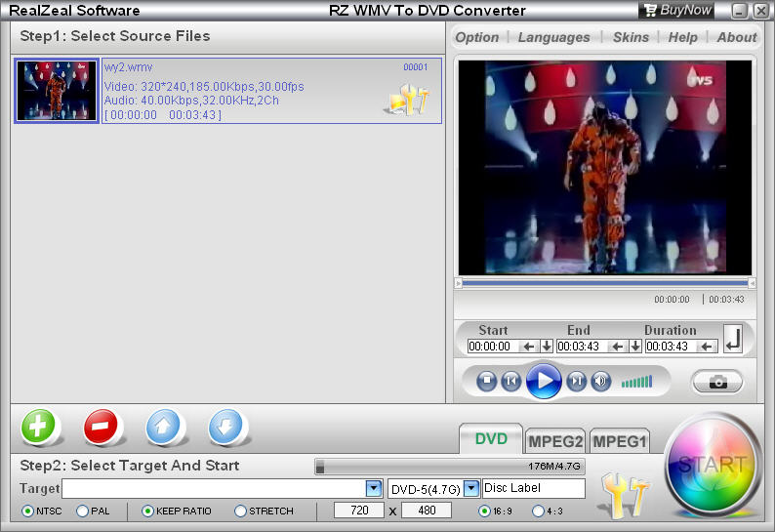775x532 pixels.
Task: Select NTSC video standard
Action: 43,511
